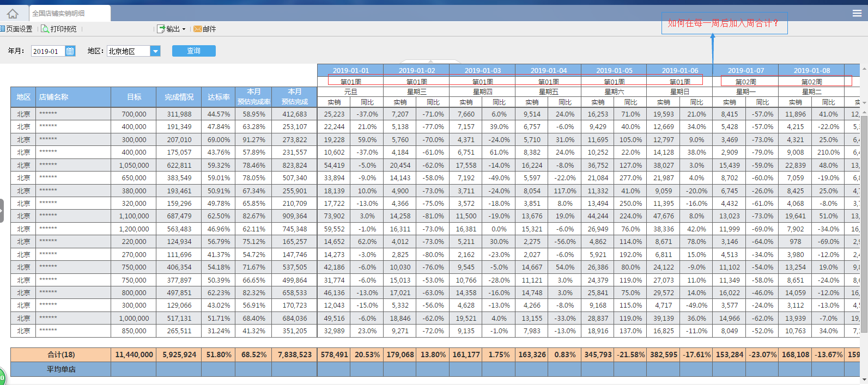
Task: Select the 2019-01-01 date header
Action: click(350, 70)
